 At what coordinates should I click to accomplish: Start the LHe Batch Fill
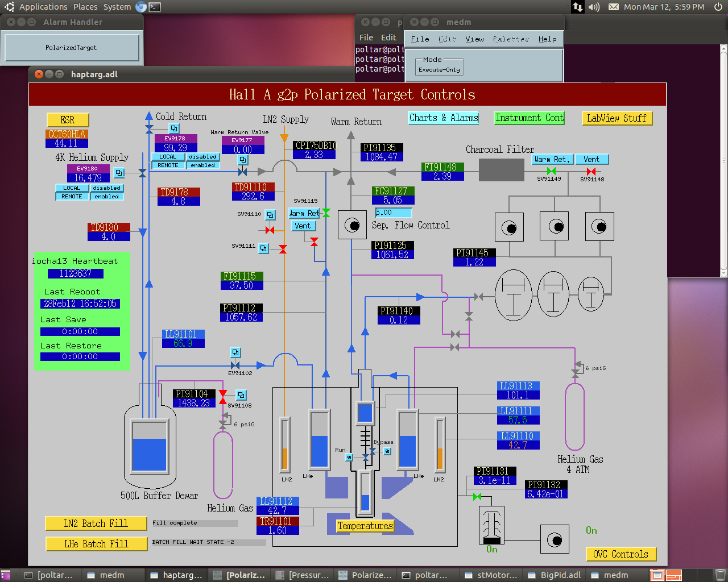96,544
